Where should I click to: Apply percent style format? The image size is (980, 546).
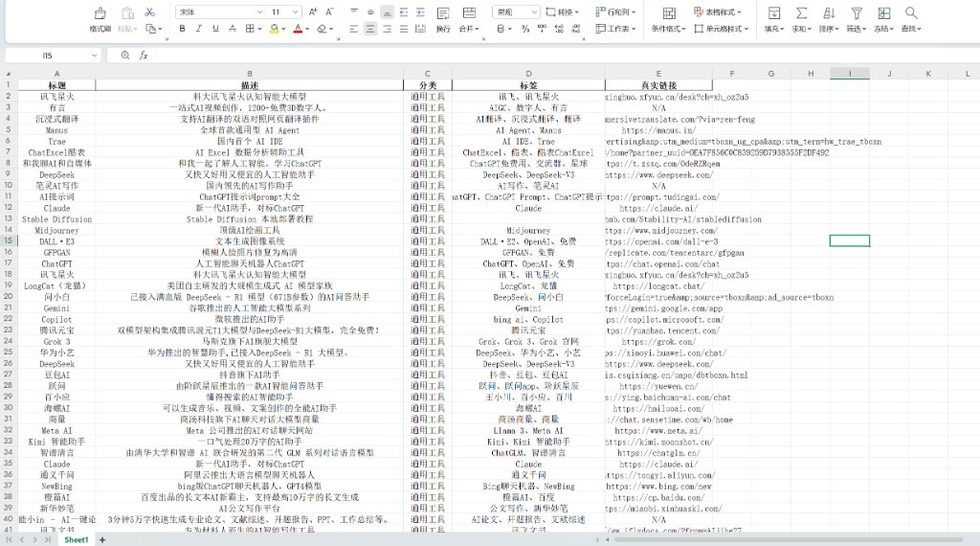point(525,29)
